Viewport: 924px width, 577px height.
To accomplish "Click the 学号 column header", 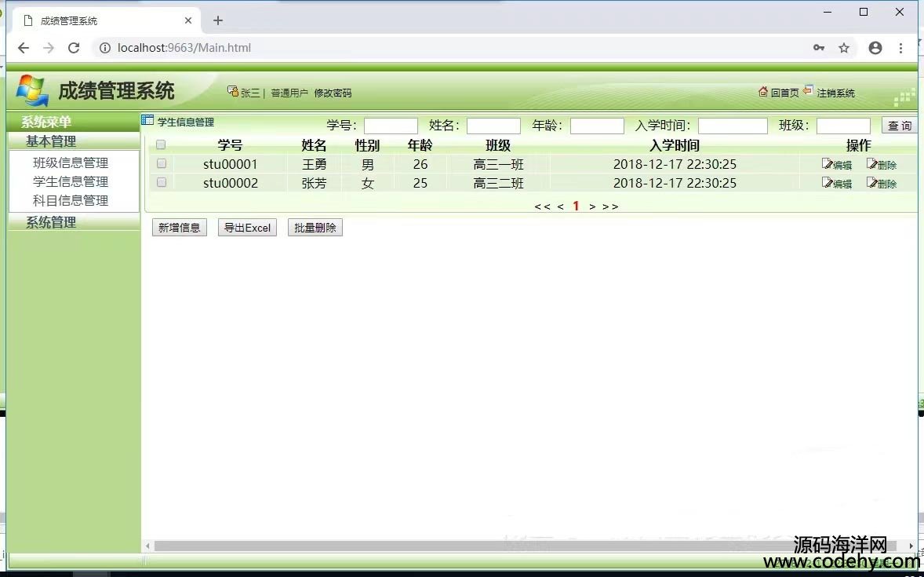I will tap(230, 145).
